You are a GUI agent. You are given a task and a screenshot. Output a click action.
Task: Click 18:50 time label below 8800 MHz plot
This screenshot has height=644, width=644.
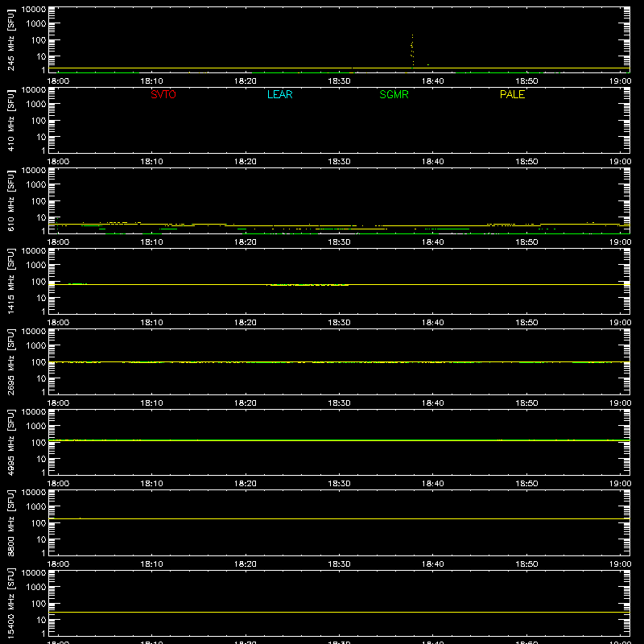click(x=526, y=564)
